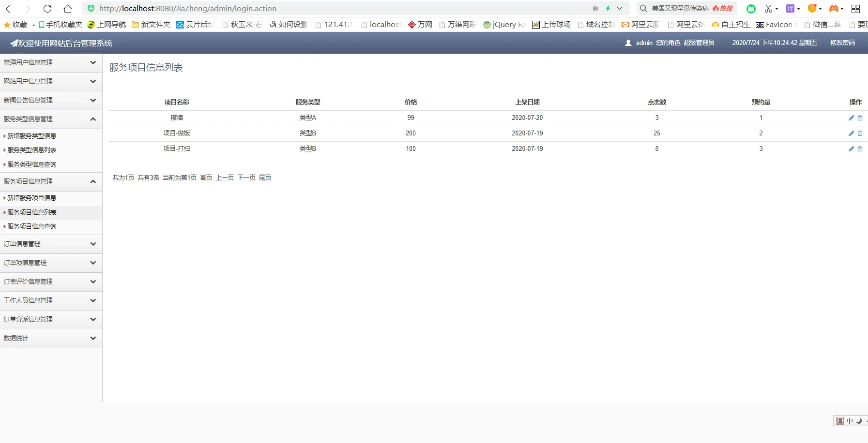This screenshot has width=868, height=443.
Task: Go to 上一页 previous page link
Action: pos(225,178)
